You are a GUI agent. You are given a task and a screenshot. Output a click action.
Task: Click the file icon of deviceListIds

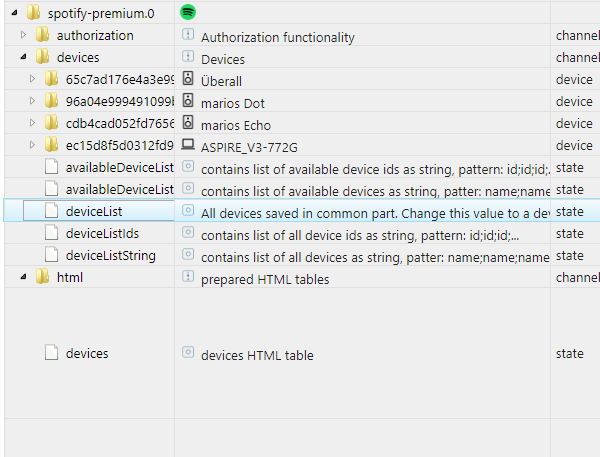point(52,233)
